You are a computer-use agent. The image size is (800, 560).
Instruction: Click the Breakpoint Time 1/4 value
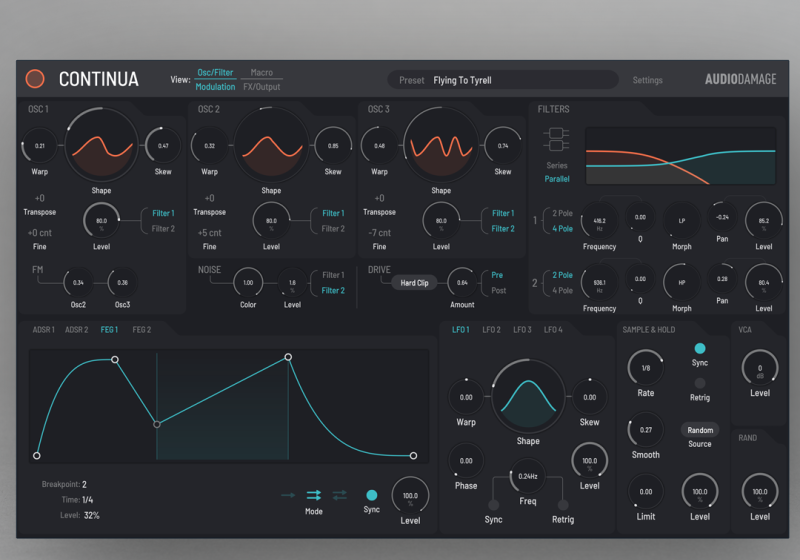click(x=87, y=500)
